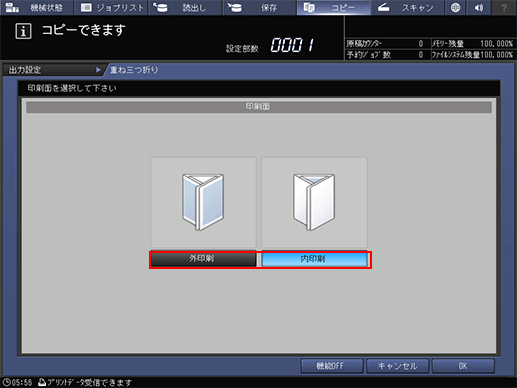Open the 読出し recall tab

click(x=185, y=7)
